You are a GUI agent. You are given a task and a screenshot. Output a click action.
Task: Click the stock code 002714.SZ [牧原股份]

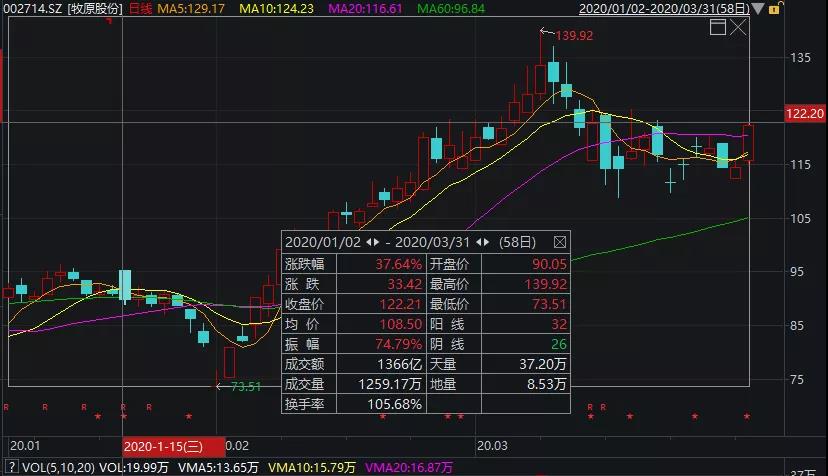point(63,8)
